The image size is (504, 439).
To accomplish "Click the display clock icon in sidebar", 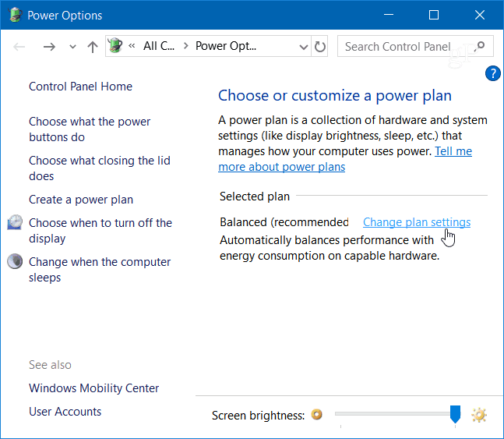I will [x=15, y=222].
